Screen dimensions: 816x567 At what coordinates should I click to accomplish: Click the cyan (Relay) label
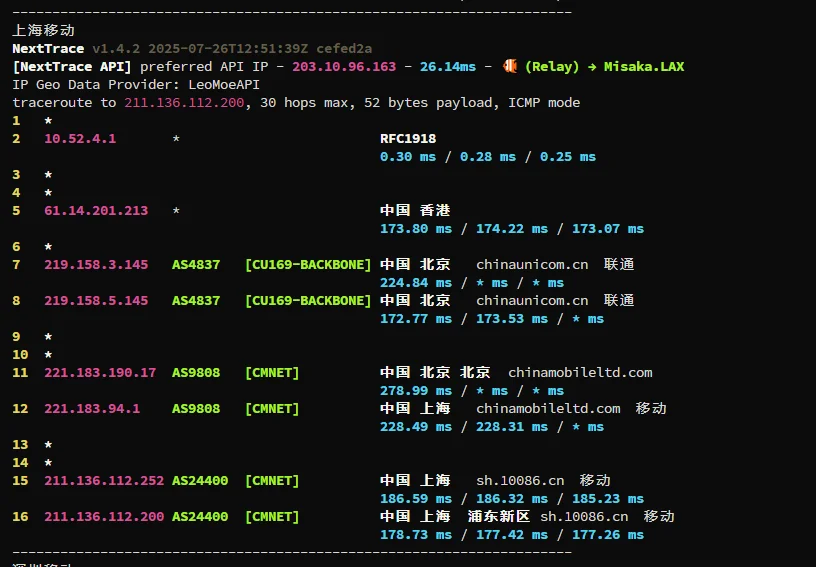pos(552,67)
